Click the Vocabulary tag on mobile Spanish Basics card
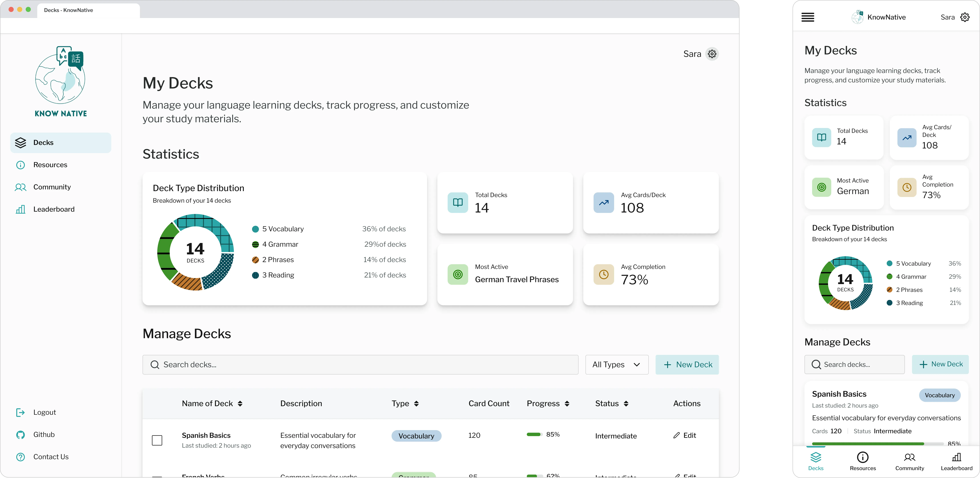The width and height of the screenshot is (980, 478). click(939, 395)
